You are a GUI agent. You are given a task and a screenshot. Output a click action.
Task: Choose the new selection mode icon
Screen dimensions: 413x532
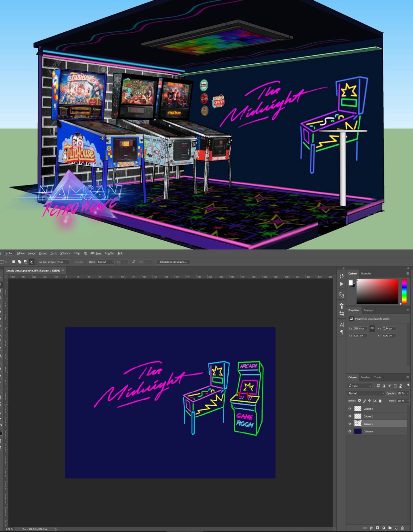13,262
